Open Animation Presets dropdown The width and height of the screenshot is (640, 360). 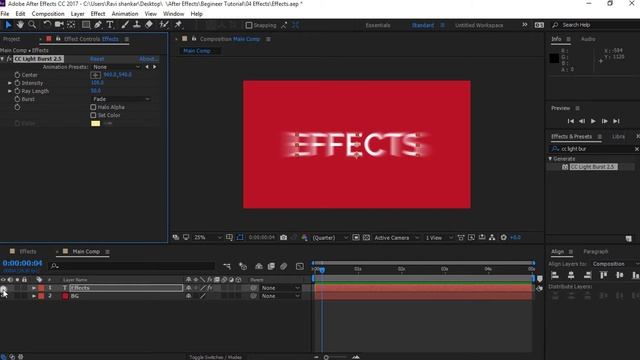click(116, 67)
